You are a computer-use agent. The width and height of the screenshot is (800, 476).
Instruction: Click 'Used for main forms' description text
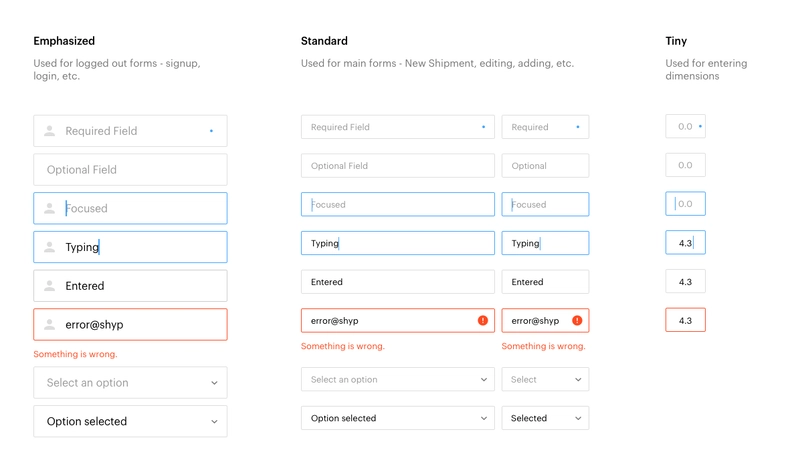(x=437, y=63)
